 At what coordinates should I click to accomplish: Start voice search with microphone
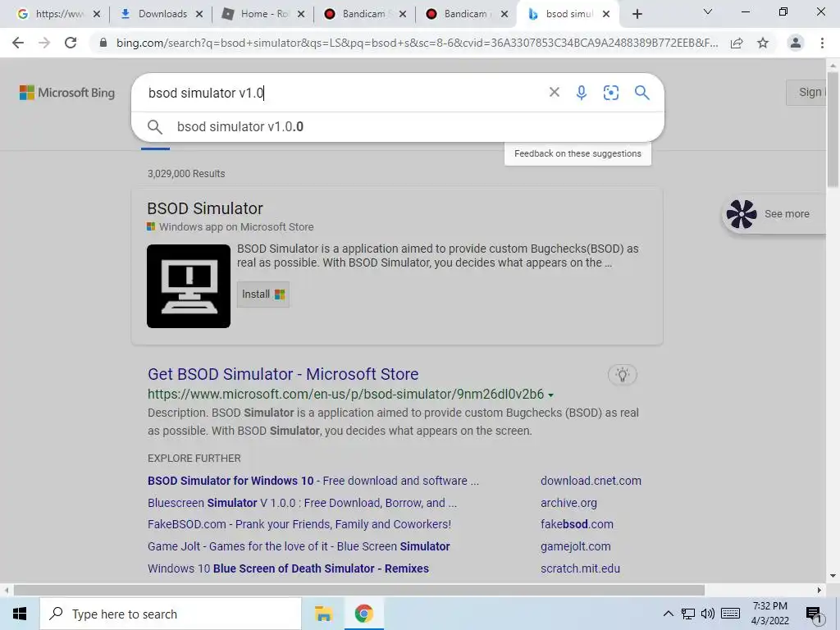point(582,93)
